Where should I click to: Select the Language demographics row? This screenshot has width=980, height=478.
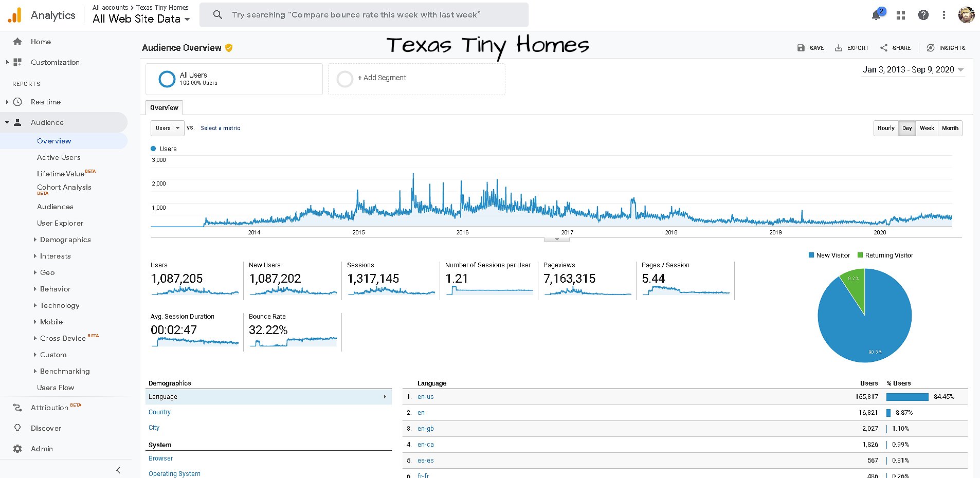[268, 397]
